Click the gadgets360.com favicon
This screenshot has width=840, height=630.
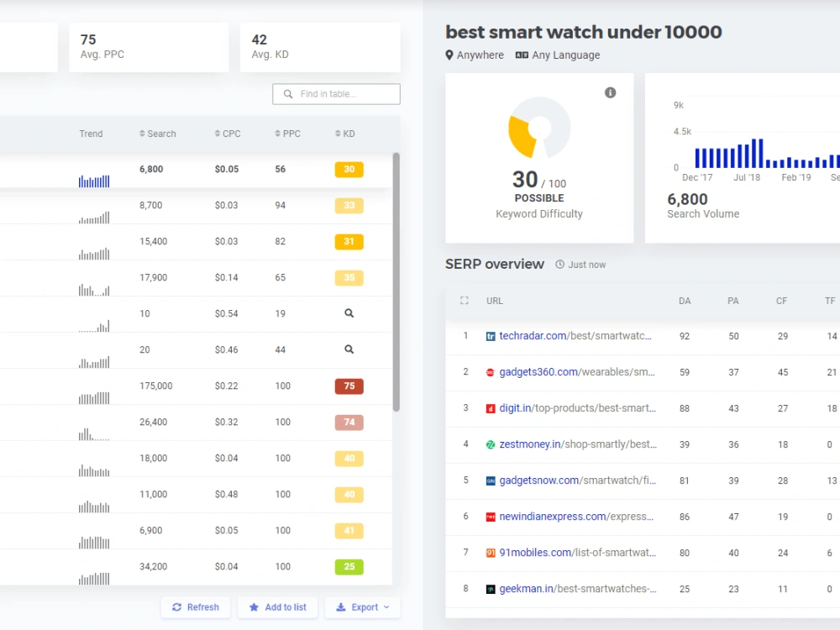coord(491,372)
